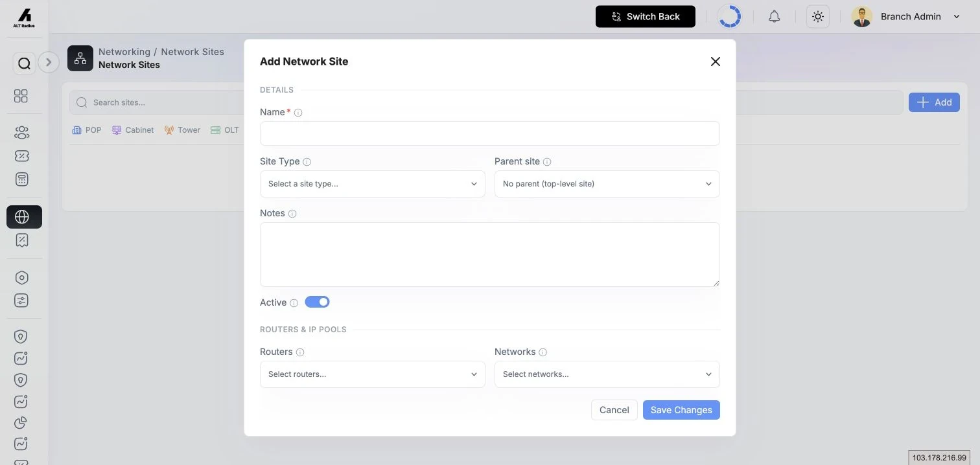This screenshot has height=465, width=980.
Task: Click the Branch Admin name text
Action: pyautogui.click(x=911, y=17)
